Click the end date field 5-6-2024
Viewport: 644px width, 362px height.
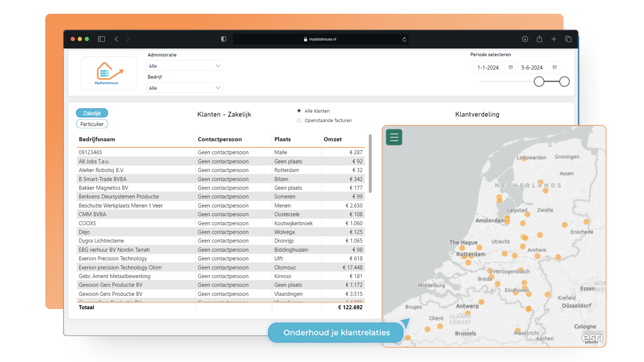[532, 67]
